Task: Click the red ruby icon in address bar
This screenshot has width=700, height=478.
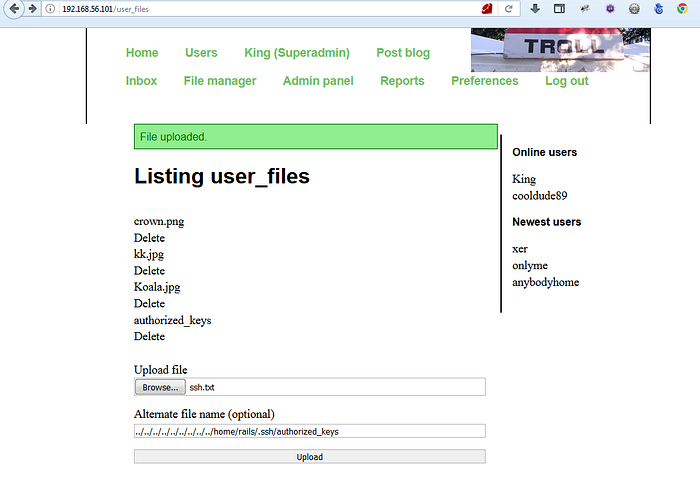Action: [487, 9]
